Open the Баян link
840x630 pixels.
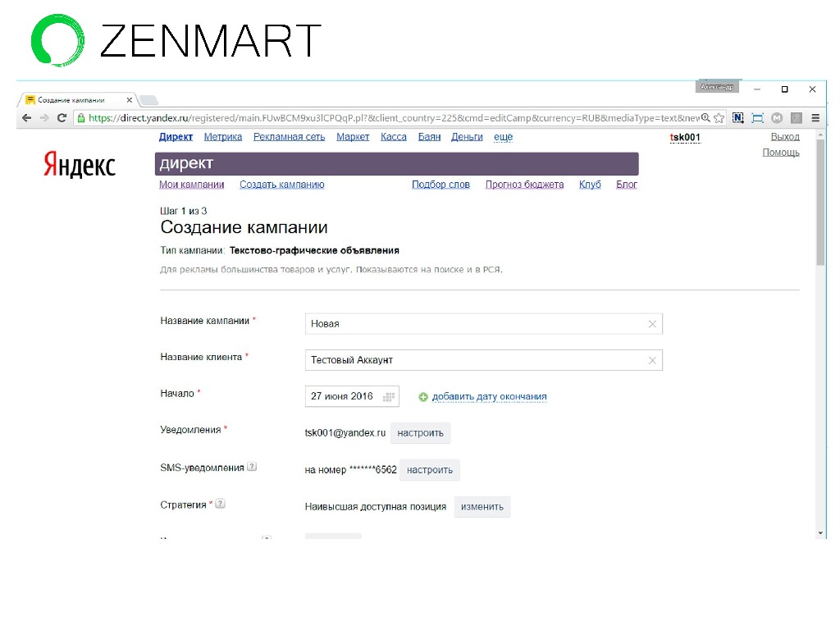click(429, 137)
